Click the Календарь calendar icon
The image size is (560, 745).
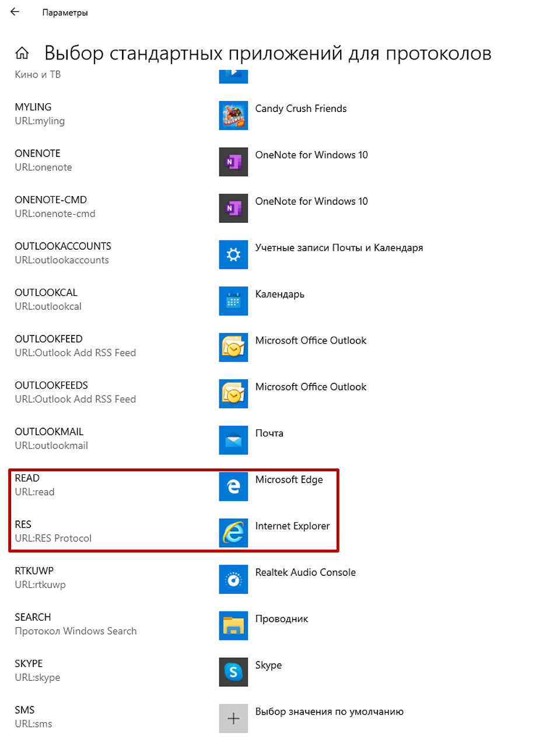[x=233, y=301]
